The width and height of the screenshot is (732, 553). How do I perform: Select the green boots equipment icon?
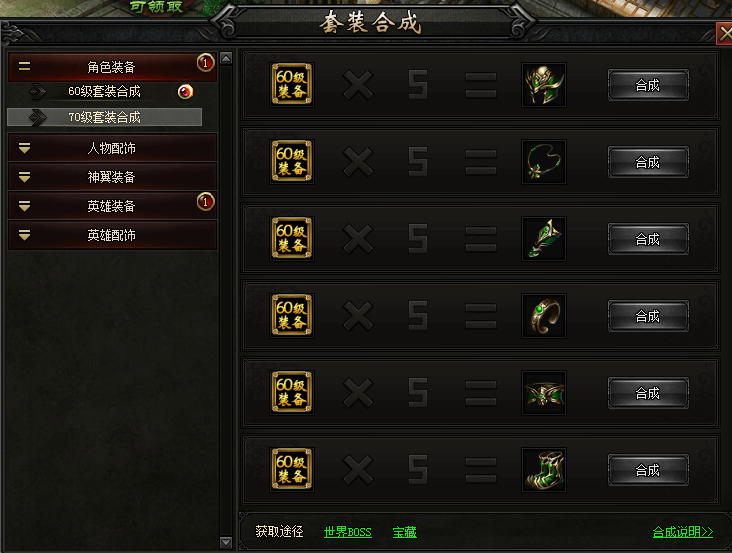pos(544,470)
